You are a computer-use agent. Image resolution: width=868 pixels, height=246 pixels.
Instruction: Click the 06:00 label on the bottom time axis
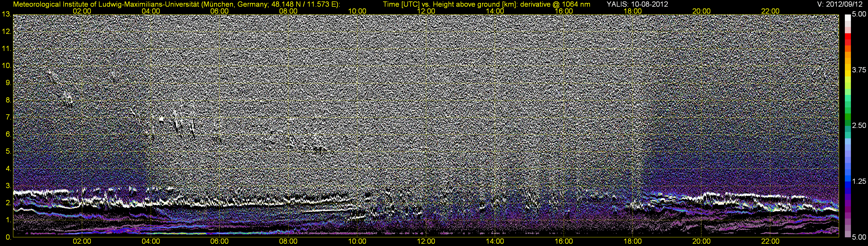tap(219, 241)
